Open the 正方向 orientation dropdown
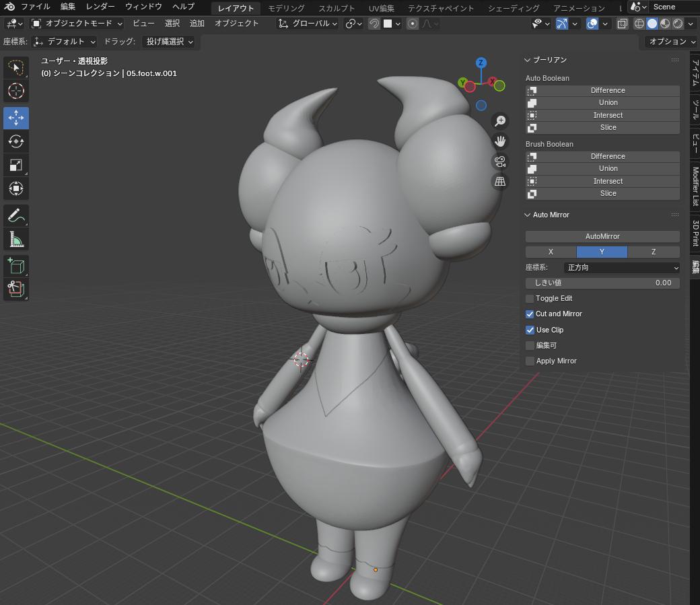This screenshot has width=700, height=605. tap(621, 267)
